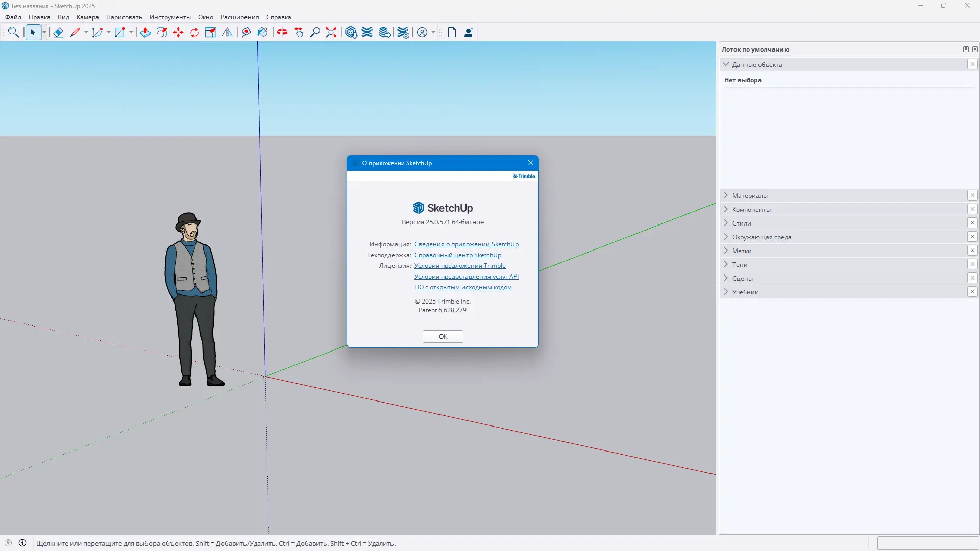Open the Line tool dropdown arrow

click(x=86, y=33)
